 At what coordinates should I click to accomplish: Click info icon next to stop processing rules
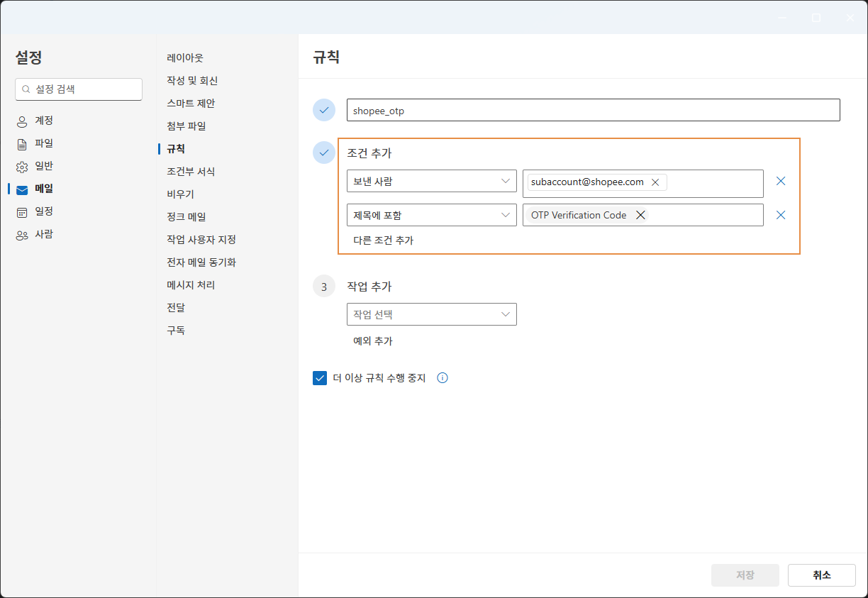[x=443, y=378]
